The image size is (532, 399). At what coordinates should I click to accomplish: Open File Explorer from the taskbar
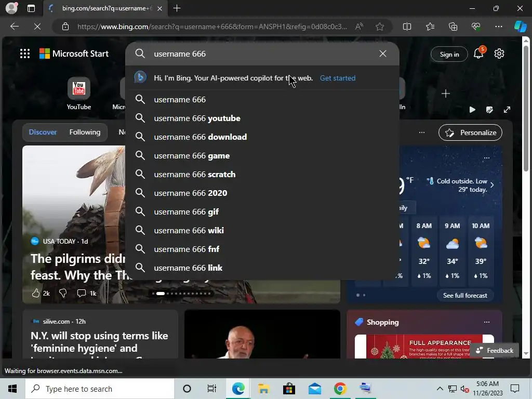click(263, 389)
